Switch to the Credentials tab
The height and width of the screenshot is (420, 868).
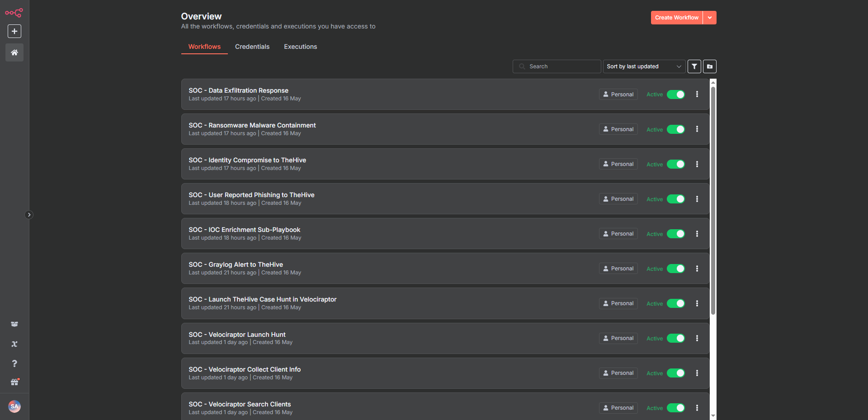[x=252, y=47]
